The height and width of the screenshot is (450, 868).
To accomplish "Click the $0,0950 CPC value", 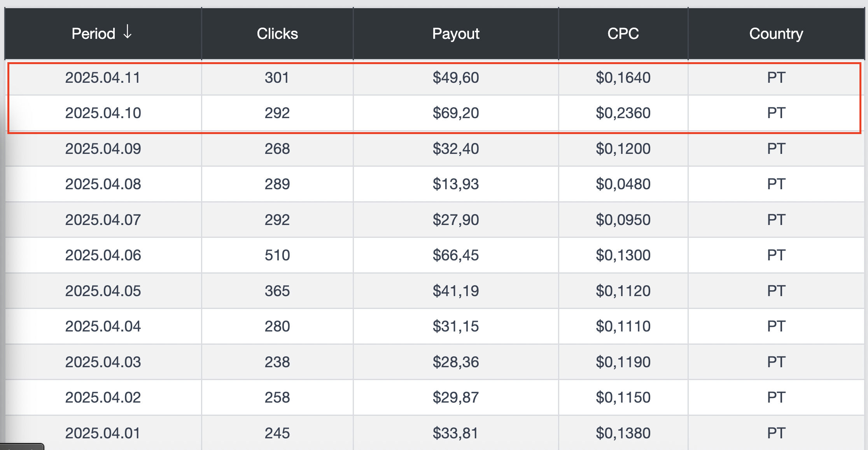I will point(623,220).
